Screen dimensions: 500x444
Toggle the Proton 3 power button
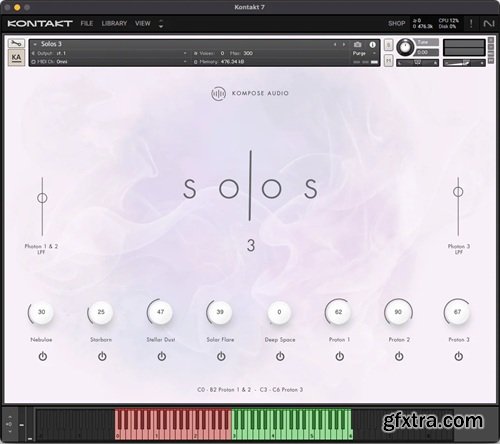pos(459,356)
